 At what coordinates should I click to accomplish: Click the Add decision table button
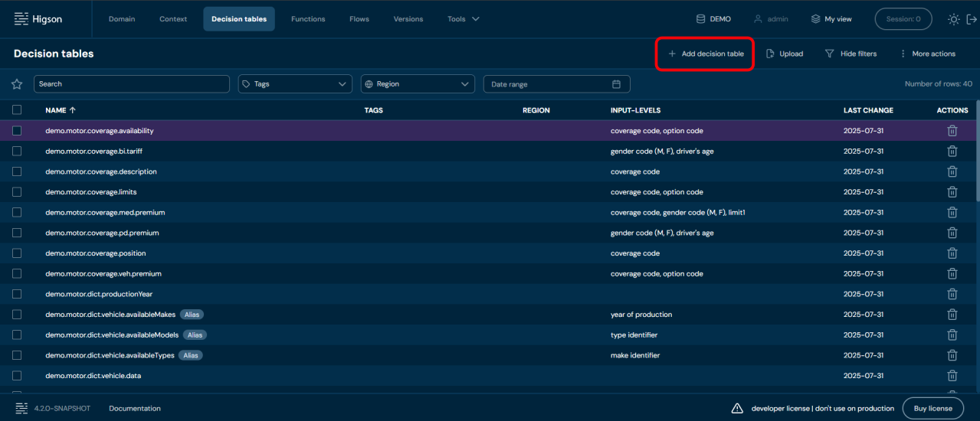click(705, 54)
